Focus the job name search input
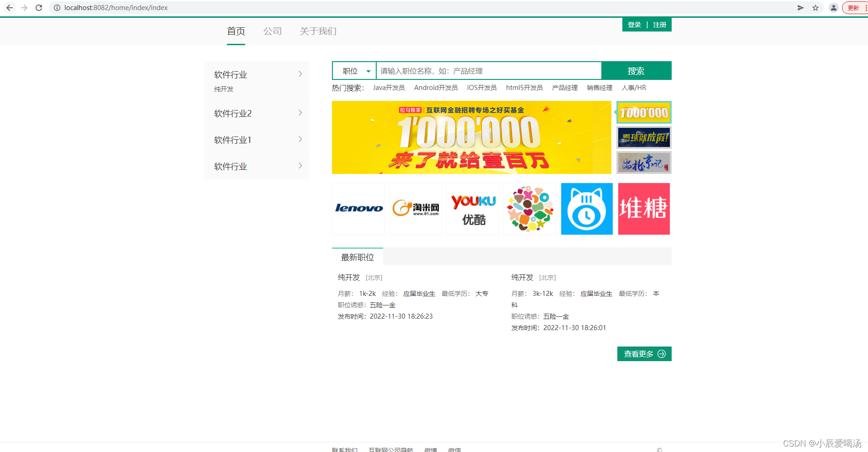This screenshot has height=452, width=868. point(489,71)
